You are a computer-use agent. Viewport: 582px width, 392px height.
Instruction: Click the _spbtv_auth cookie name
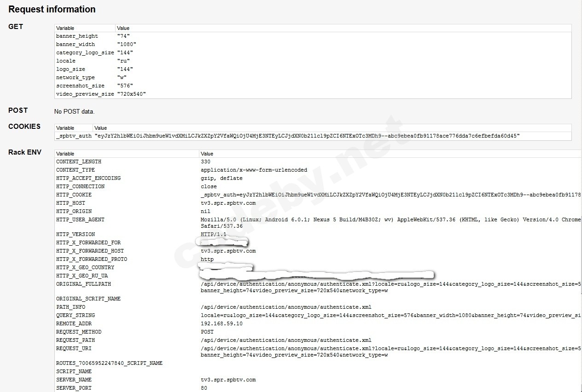click(x=74, y=136)
